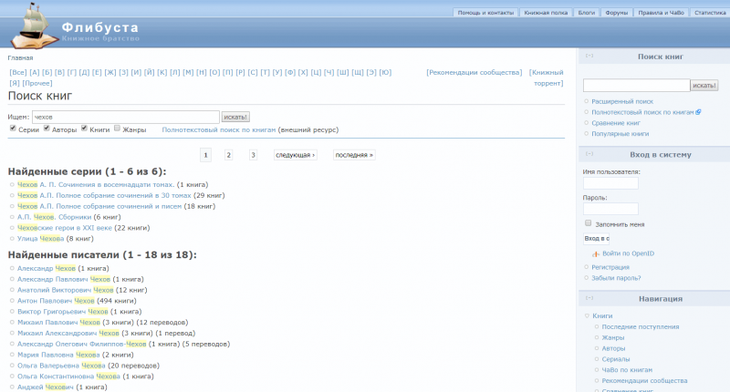Open author Михаил Павлович Чехов
The height and width of the screenshot is (392, 730).
coord(59,322)
